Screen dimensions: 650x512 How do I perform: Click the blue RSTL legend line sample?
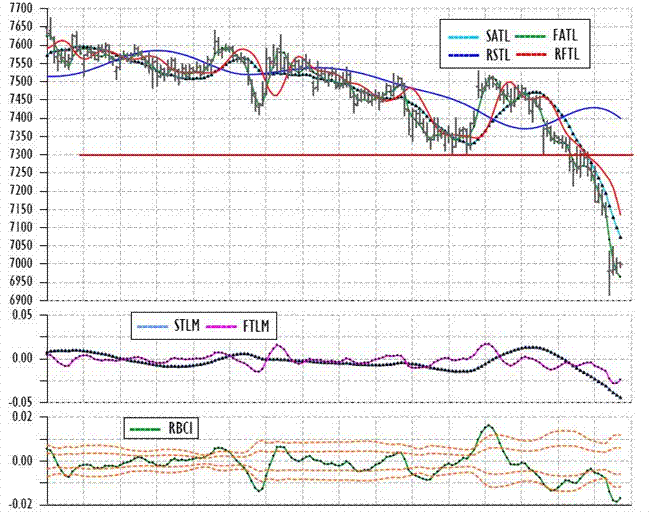pos(463,55)
